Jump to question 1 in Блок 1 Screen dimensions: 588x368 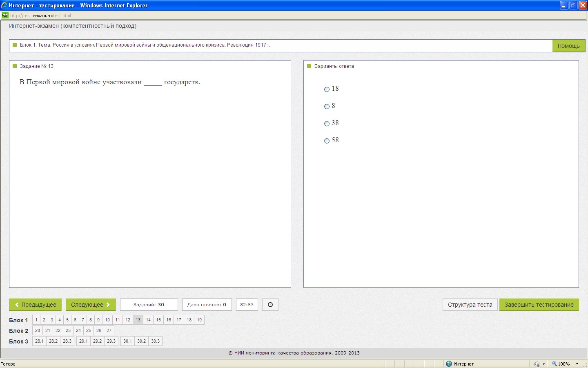tap(36, 320)
